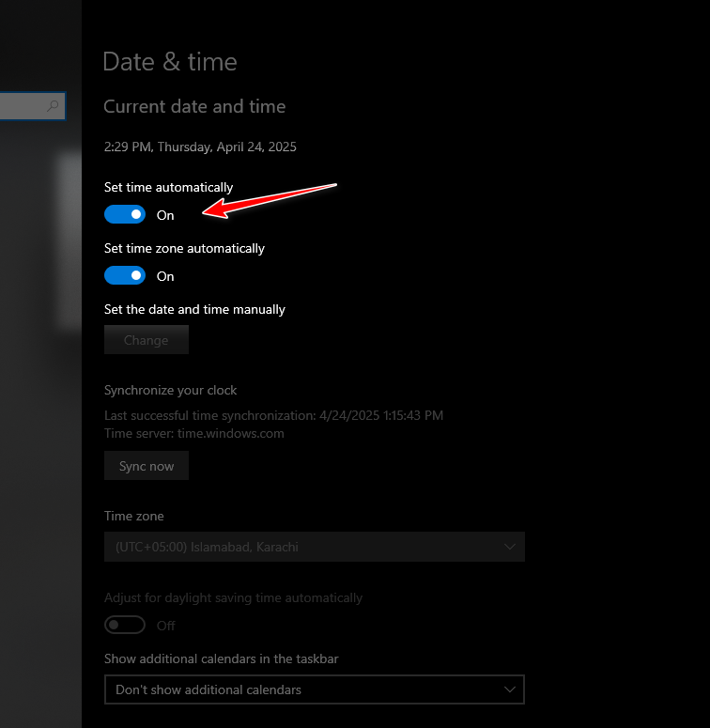
Task: Disable the Set time zone automatically switch
Action: pos(125,276)
